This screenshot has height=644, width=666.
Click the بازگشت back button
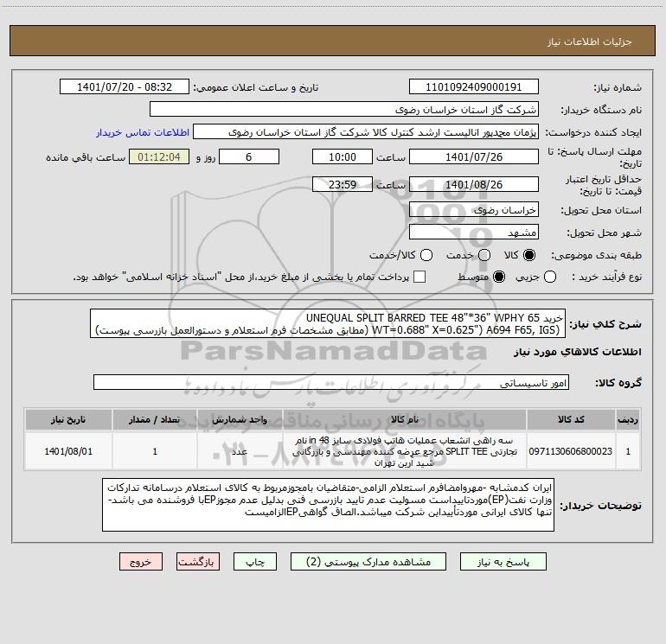[x=198, y=562]
